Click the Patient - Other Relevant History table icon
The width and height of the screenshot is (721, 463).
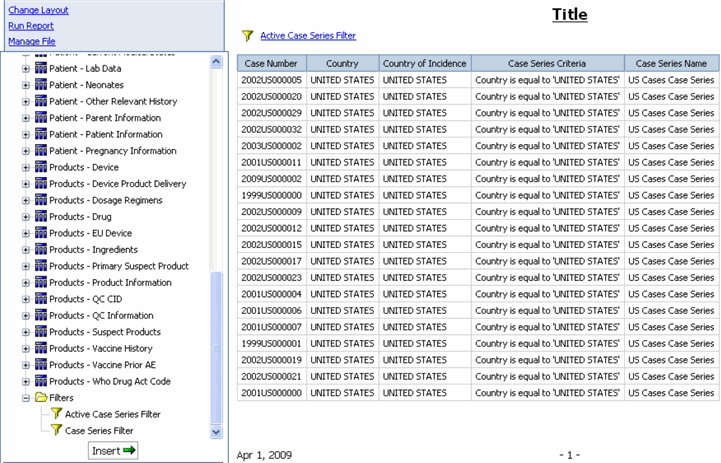tap(41, 102)
